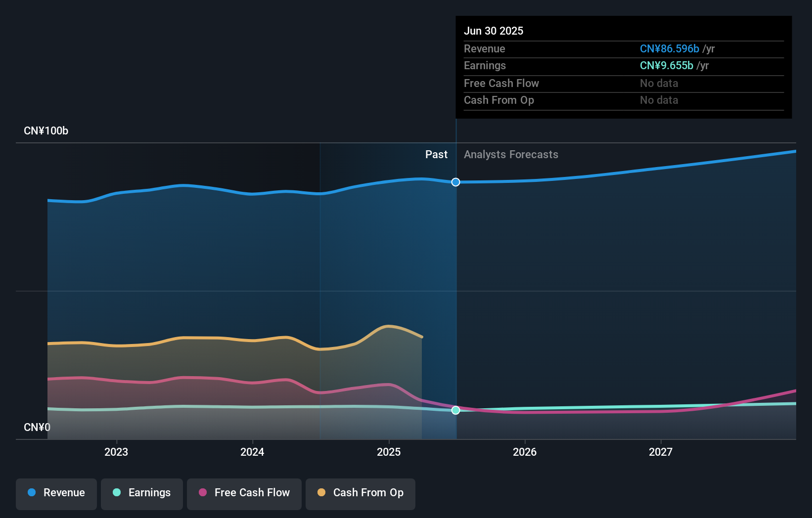812x518 pixels.
Task: Click No data next to Free Cash Flow
Action: pos(659,83)
